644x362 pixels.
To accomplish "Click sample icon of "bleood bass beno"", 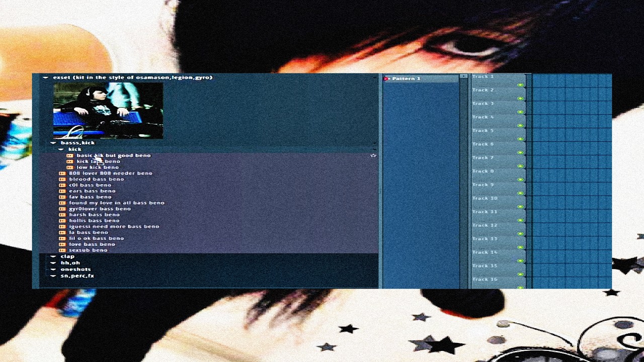I will (x=62, y=179).
